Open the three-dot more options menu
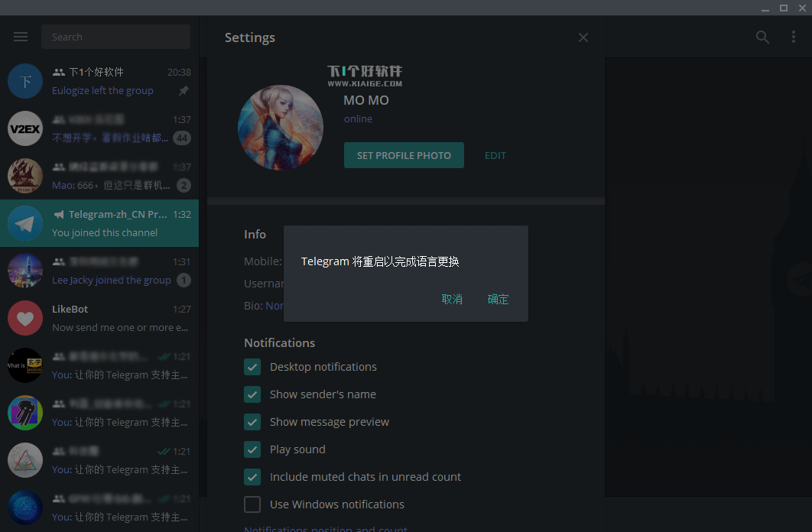The width and height of the screenshot is (812, 532). [794, 37]
